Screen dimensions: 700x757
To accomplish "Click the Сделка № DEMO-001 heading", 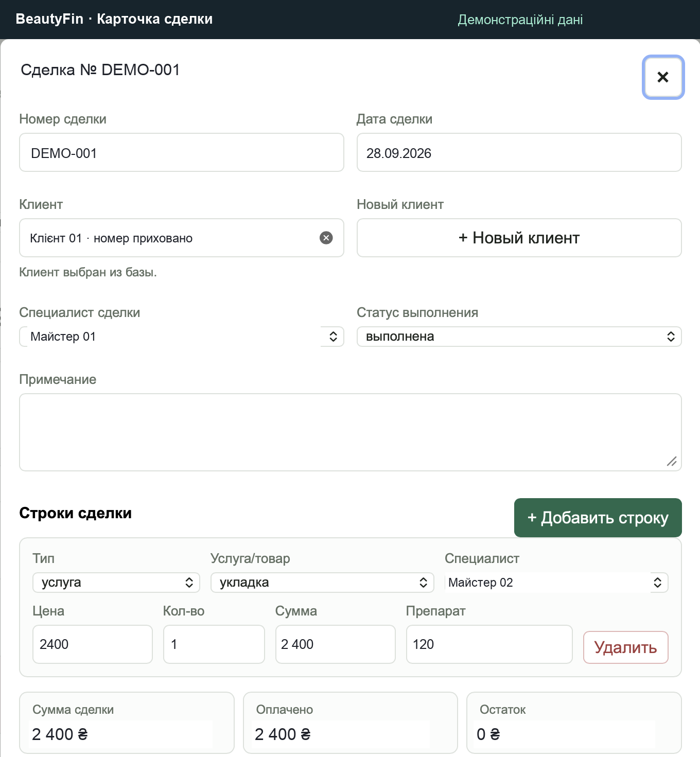I will [x=100, y=70].
